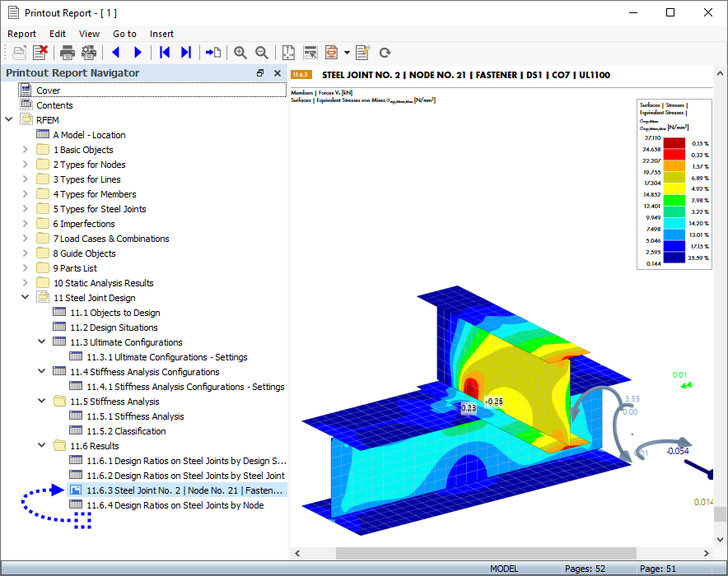The width and height of the screenshot is (728, 576).
Task: Click the orange page orientation icon
Action: (x=332, y=53)
